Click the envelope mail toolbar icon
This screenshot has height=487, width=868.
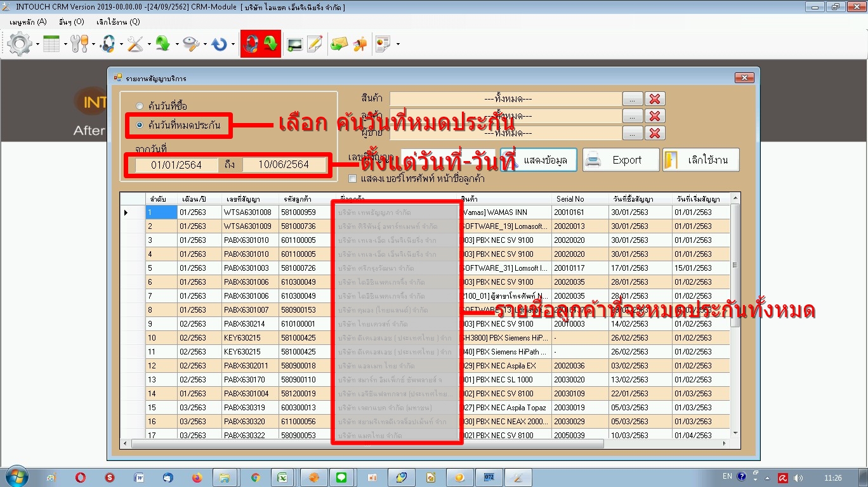click(339, 44)
